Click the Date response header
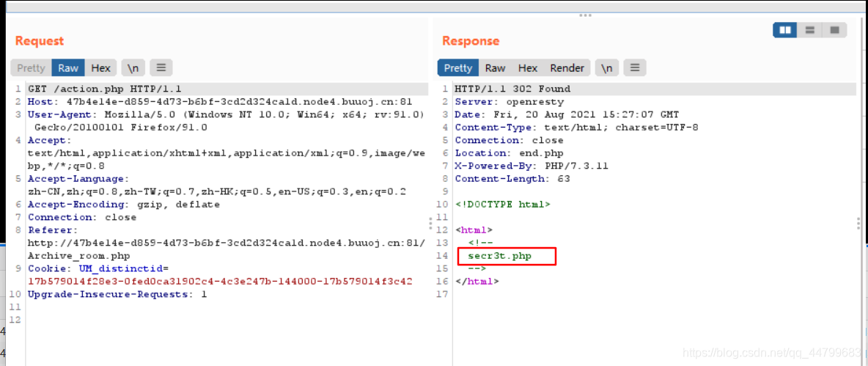 coord(567,114)
